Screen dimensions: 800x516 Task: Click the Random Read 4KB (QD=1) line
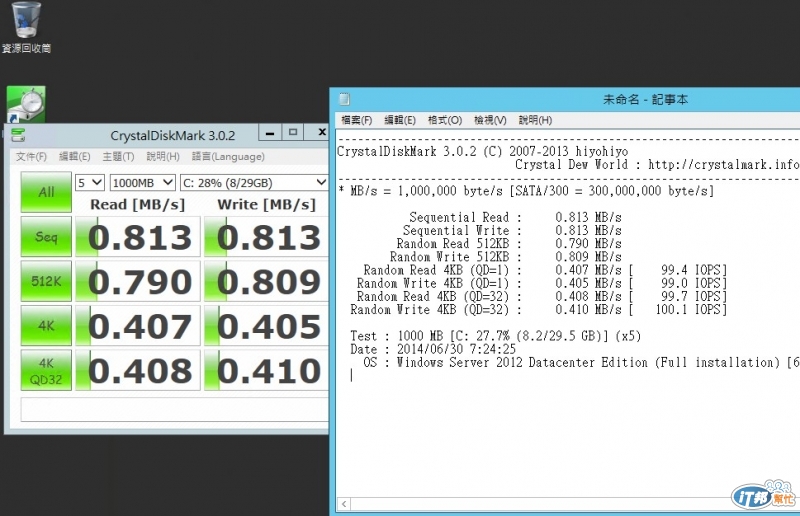point(545,271)
